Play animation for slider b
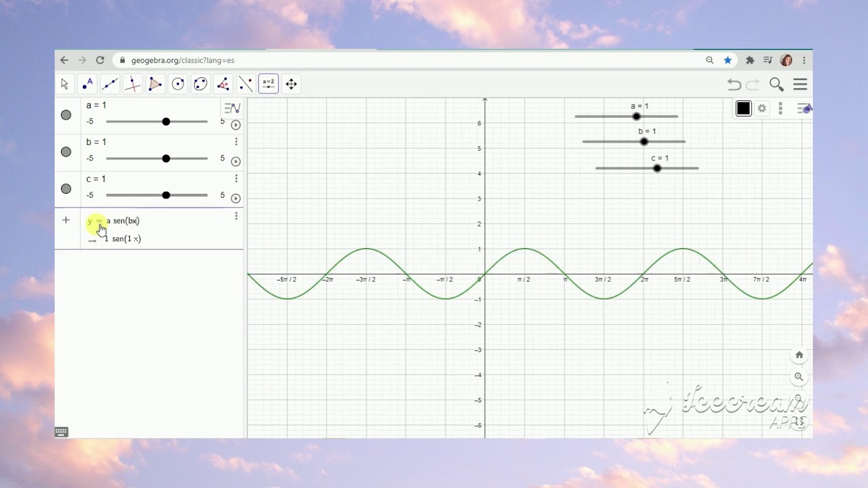The height and width of the screenshot is (488, 868). 235,161
